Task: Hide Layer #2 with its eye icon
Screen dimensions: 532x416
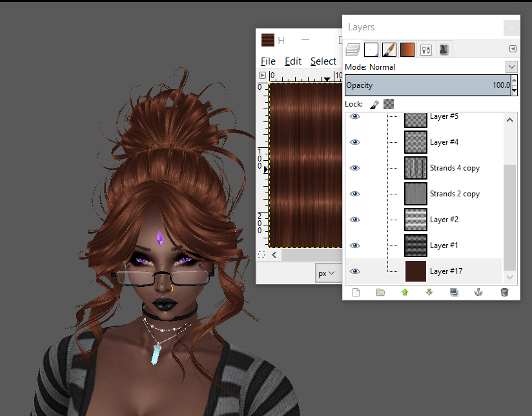Action: pos(355,220)
